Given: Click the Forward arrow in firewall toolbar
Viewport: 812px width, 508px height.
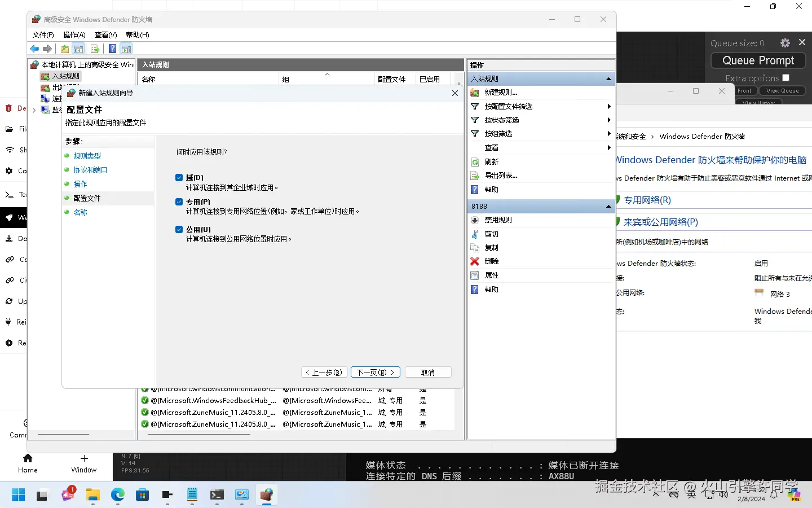Looking at the screenshot, I should (x=47, y=49).
